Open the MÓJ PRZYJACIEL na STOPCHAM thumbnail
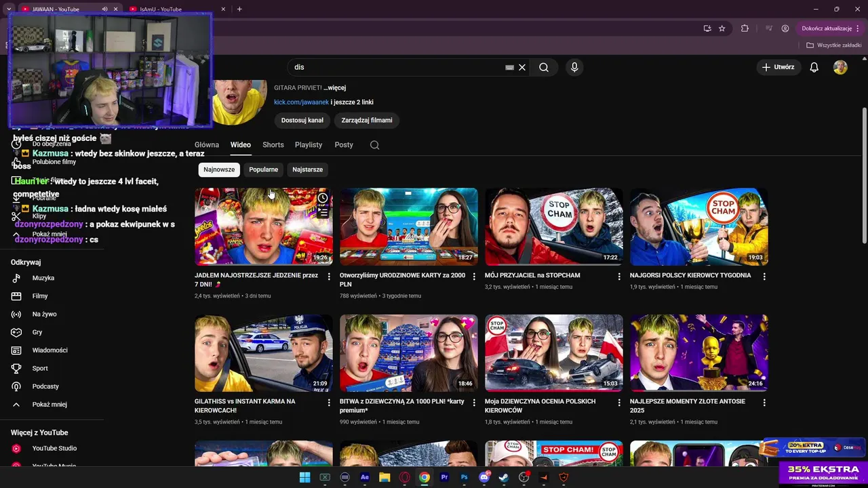The image size is (868, 488). tap(553, 226)
